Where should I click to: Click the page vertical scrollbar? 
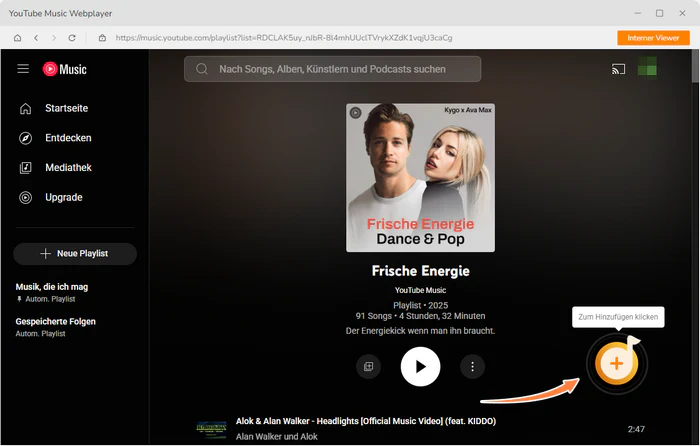pyautogui.click(x=696, y=67)
